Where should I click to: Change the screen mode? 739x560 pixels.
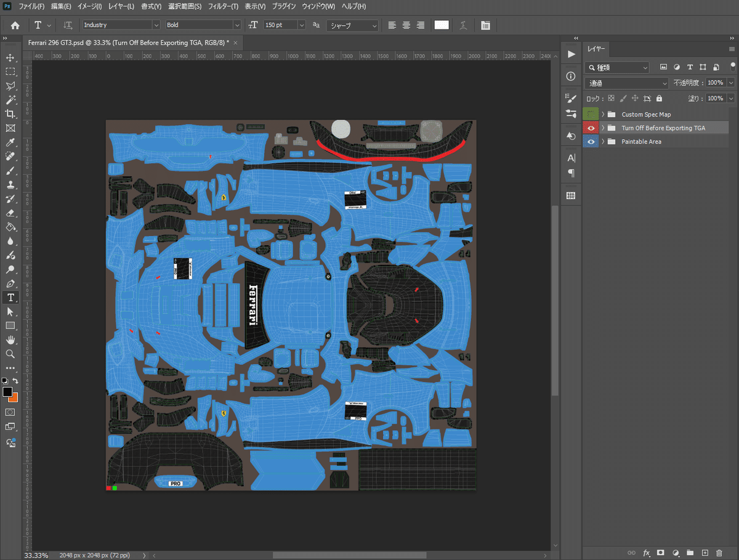click(10, 426)
